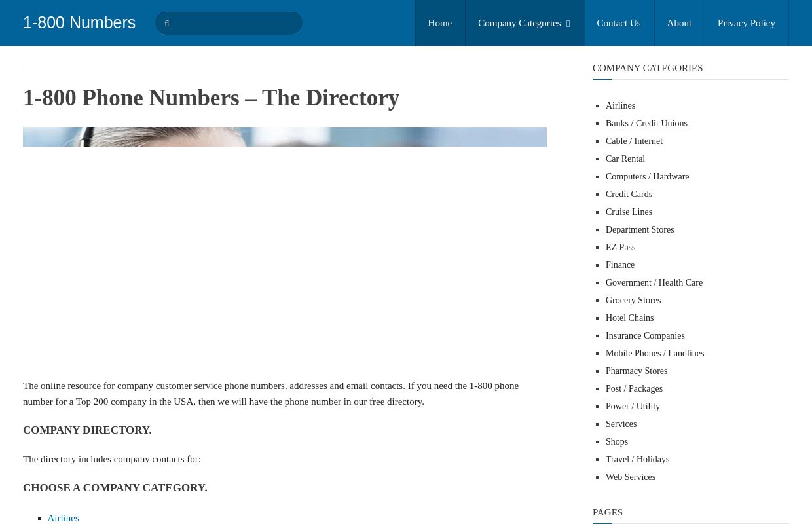Click the search magnifier icon
This screenshot has width=812, height=524.
(167, 24)
